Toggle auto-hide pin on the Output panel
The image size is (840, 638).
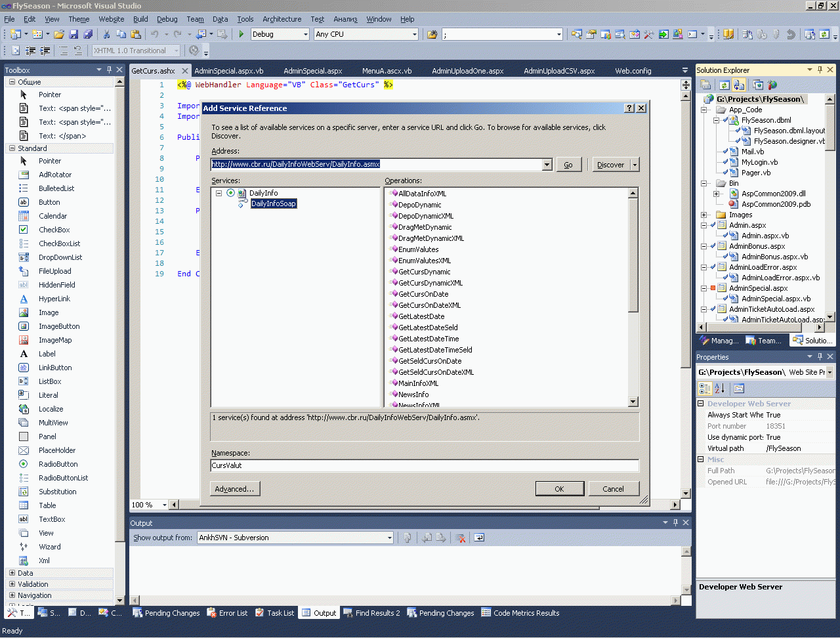675,522
